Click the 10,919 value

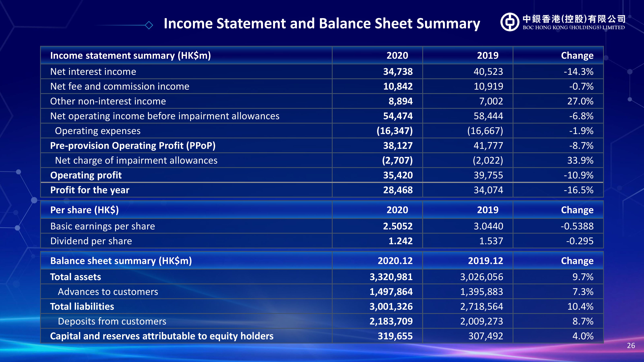click(x=488, y=86)
